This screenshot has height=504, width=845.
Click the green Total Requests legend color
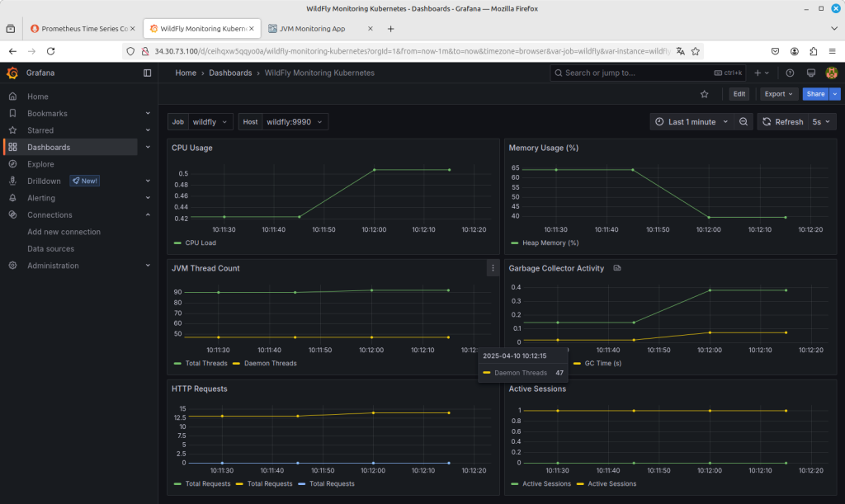(x=177, y=483)
